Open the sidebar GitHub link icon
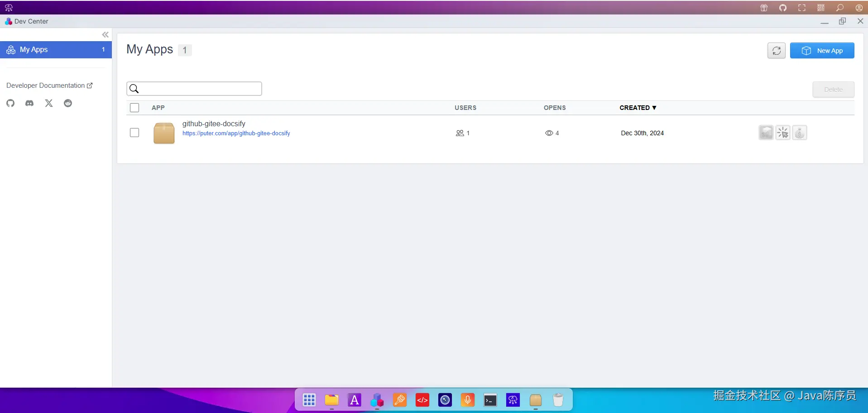Image resolution: width=868 pixels, height=413 pixels. click(x=10, y=103)
